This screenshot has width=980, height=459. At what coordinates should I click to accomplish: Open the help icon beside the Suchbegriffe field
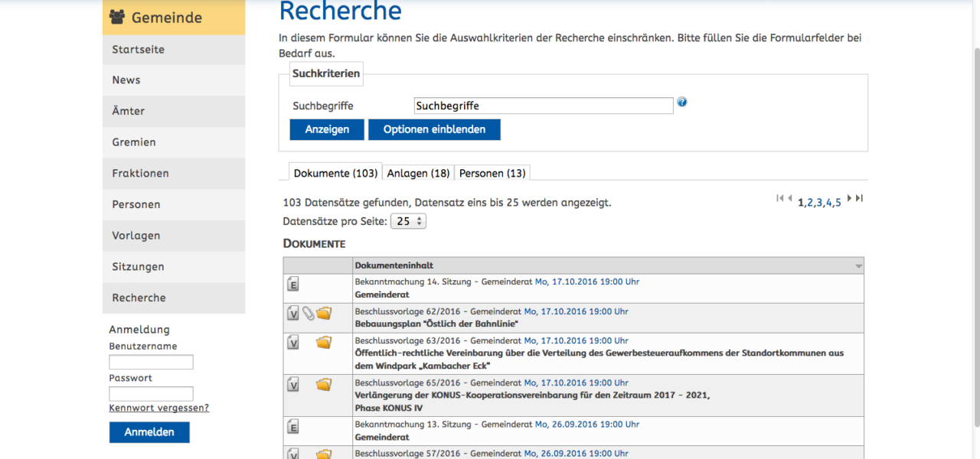point(681,102)
